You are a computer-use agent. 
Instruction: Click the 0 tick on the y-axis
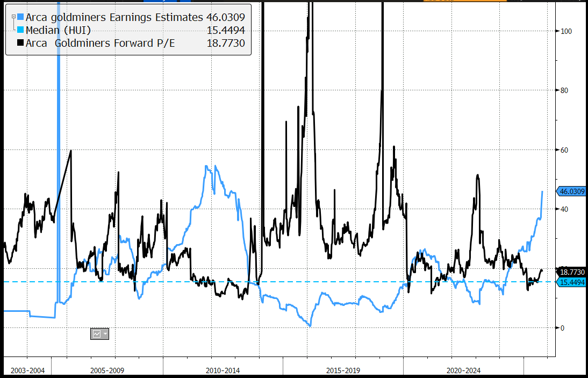tap(563, 327)
